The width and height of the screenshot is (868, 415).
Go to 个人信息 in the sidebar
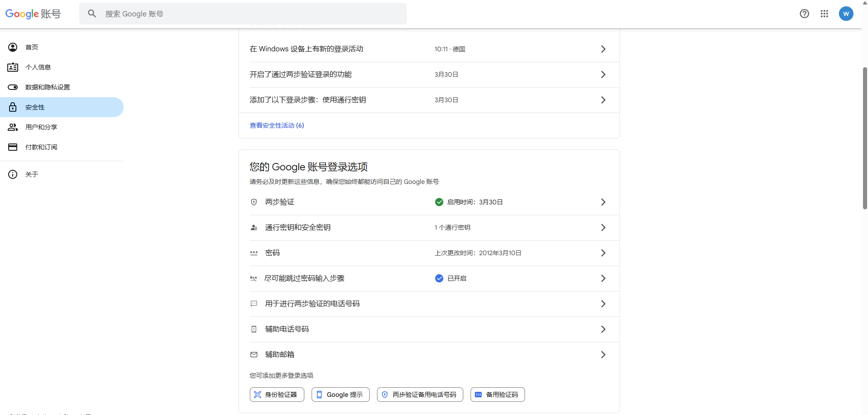(x=38, y=67)
